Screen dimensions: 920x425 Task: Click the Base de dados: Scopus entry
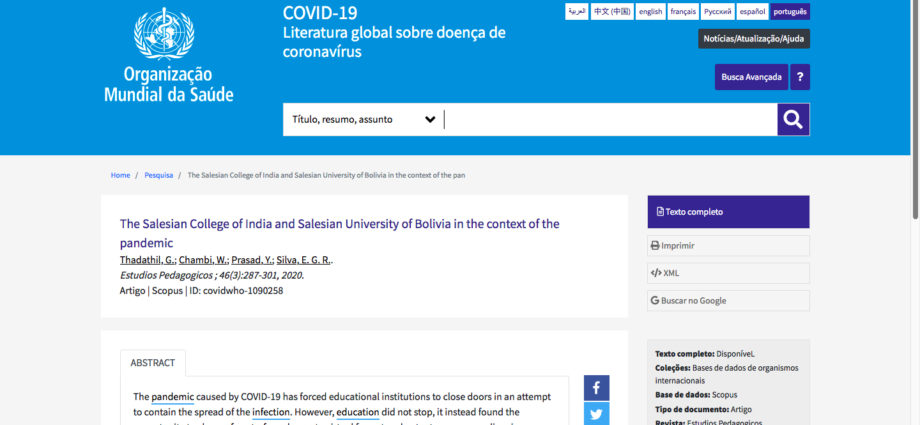696,395
